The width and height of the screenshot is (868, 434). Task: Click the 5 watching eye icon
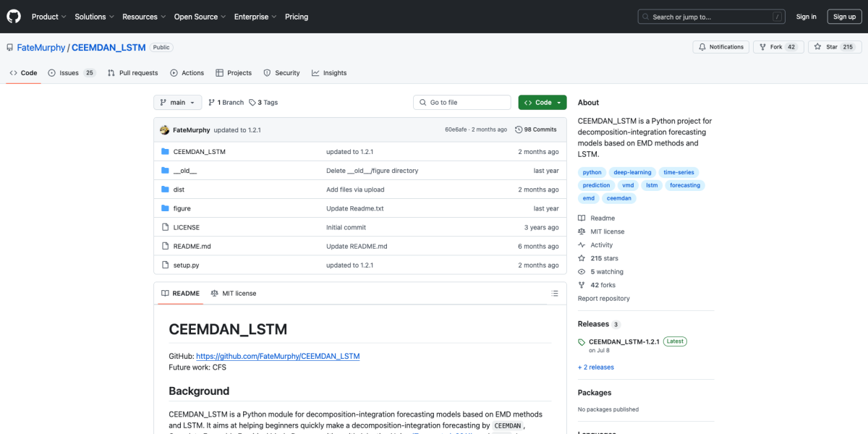[x=581, y=271]
